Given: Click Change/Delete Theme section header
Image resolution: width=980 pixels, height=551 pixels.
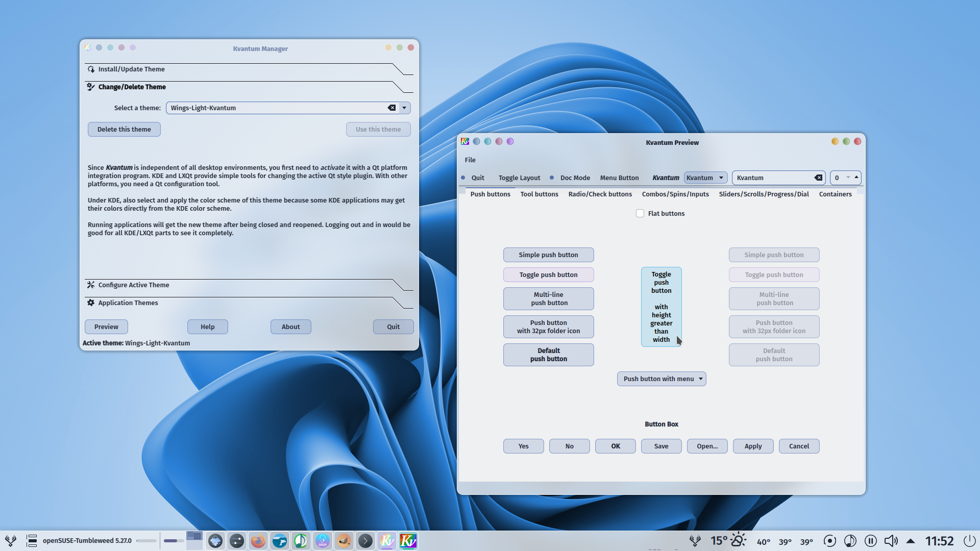Looking at the screenshot, I should point(249,87).
